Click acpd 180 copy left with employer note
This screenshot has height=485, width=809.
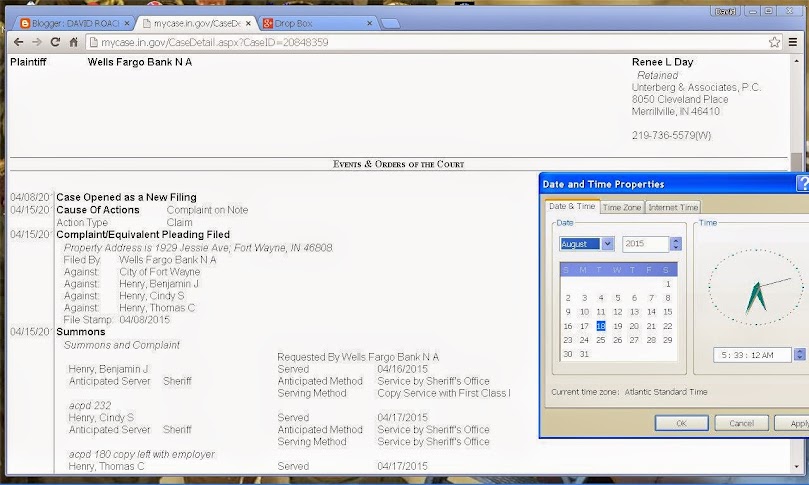point(141,455)
